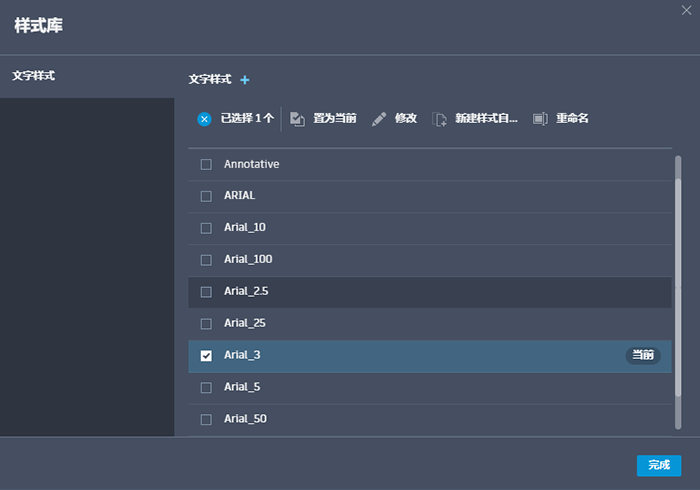Image resolution: width=700 pixels, height=490 pixels.
Task: Click the plus icon to add text style
Action: tap(245, 80)
